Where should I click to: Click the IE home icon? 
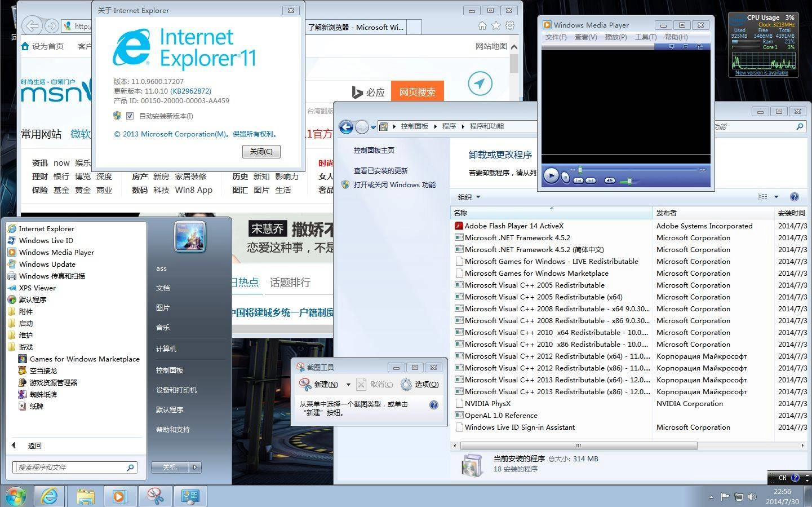pos(482,26)
